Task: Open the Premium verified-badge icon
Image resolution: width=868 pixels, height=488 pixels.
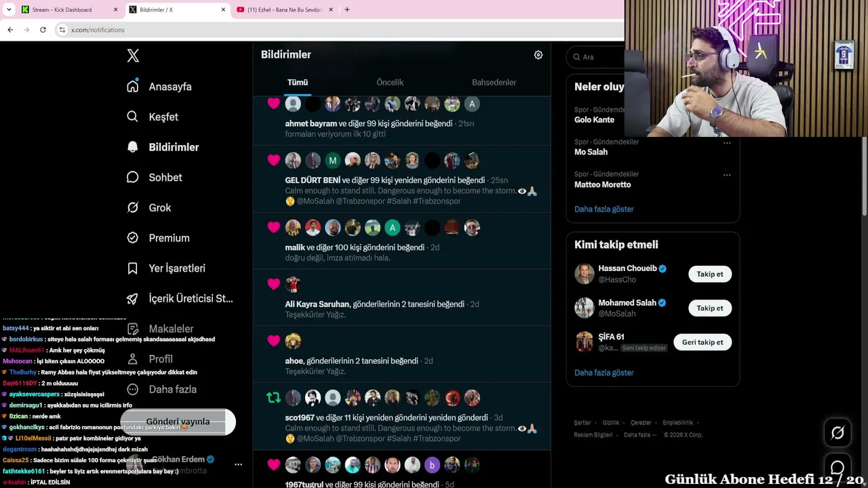Action: pyautogui.click(x=133, y=238)
